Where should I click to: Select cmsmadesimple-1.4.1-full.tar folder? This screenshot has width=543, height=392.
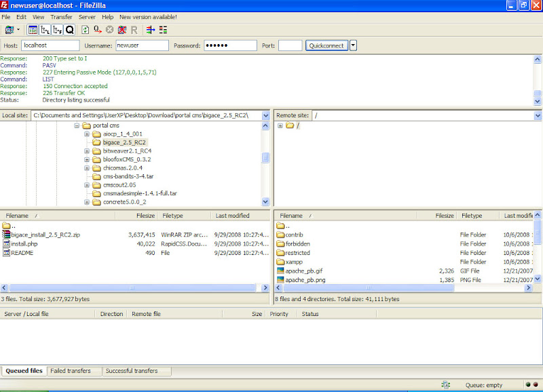(x=140, y=193)
